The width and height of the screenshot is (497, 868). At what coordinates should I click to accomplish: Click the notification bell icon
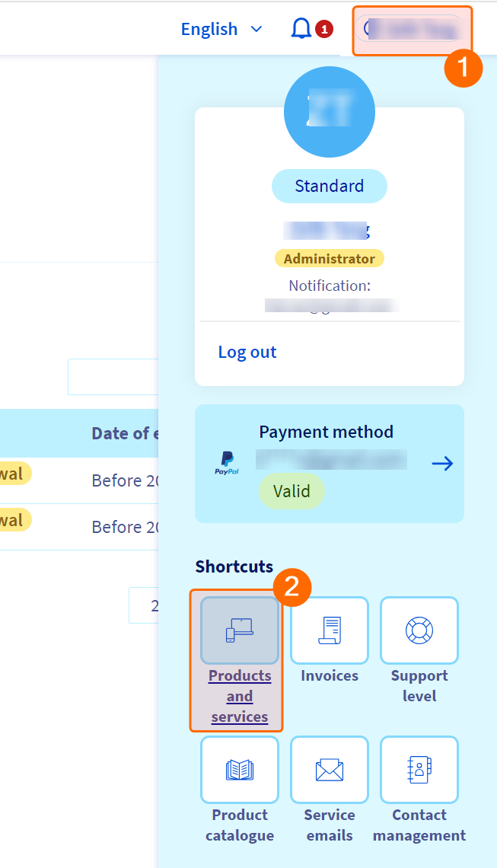[301, 29]
